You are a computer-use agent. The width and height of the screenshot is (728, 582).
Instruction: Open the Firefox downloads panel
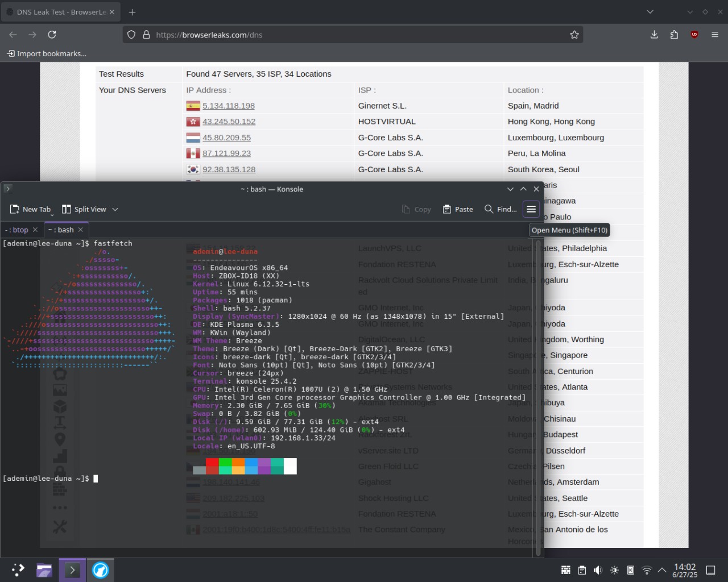point(654,35)
